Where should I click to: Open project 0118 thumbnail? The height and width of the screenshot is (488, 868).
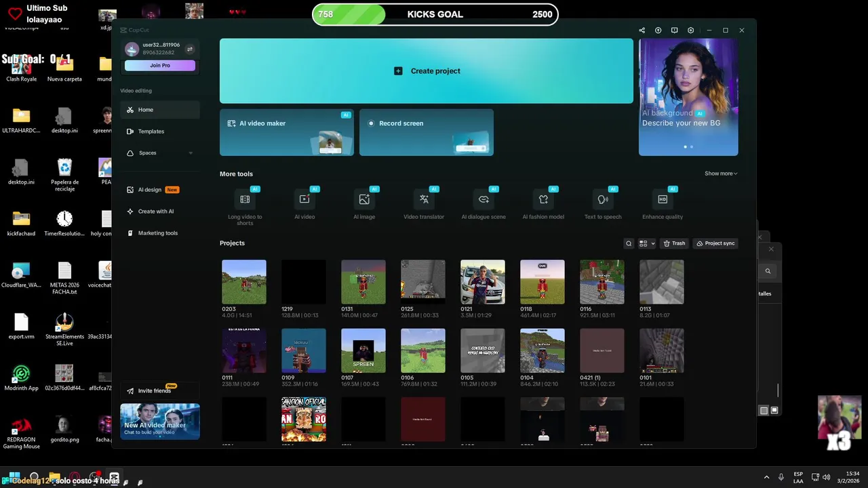[x=542, y=282]
